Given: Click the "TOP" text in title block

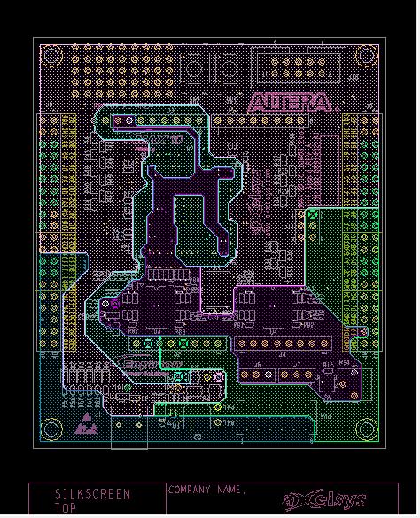Looking at the screenshot, I should [x=66, y=507].
